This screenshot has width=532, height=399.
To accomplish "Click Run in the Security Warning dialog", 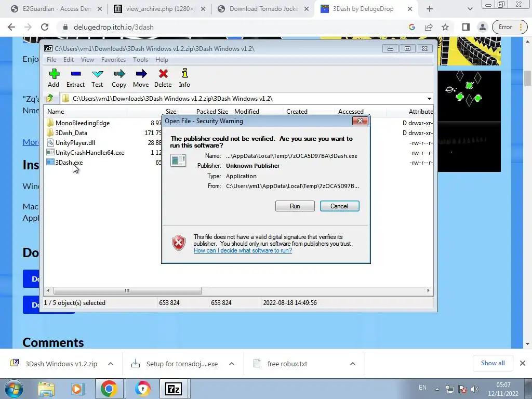I will [295, 206].
